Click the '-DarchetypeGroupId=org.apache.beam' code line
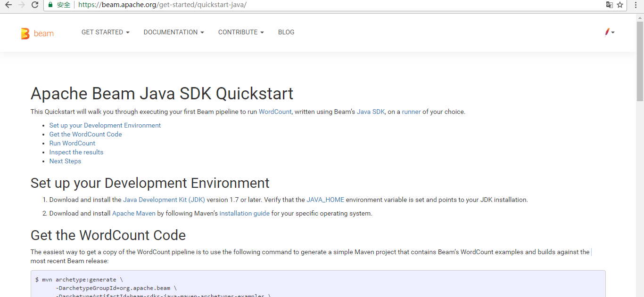Viewport: 644px width, 297px height. pos(116,288)
